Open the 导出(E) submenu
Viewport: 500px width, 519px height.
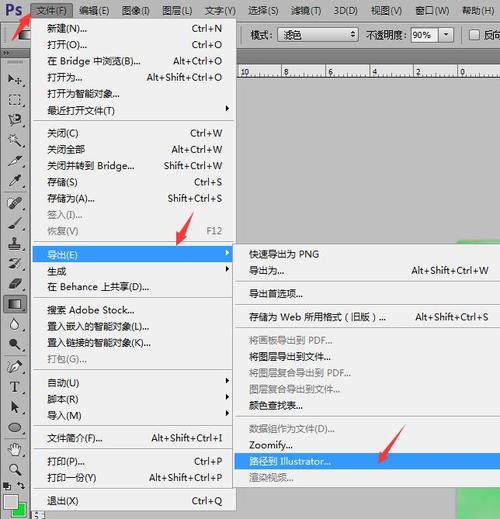132,254
